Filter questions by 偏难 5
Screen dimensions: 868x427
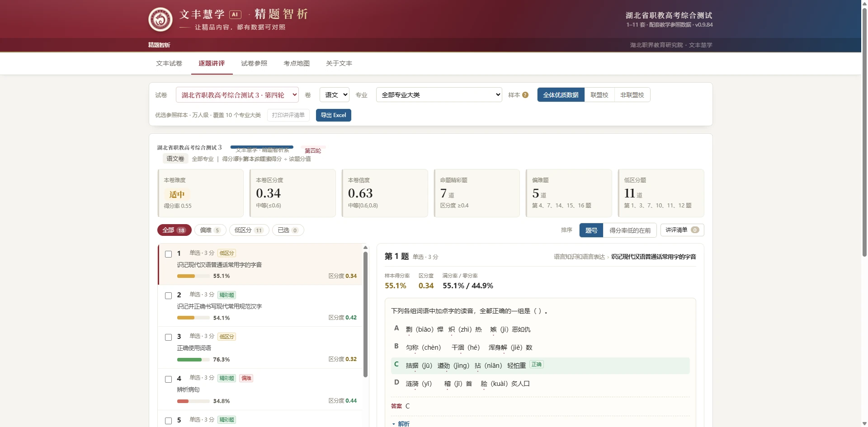click(210, 230)
